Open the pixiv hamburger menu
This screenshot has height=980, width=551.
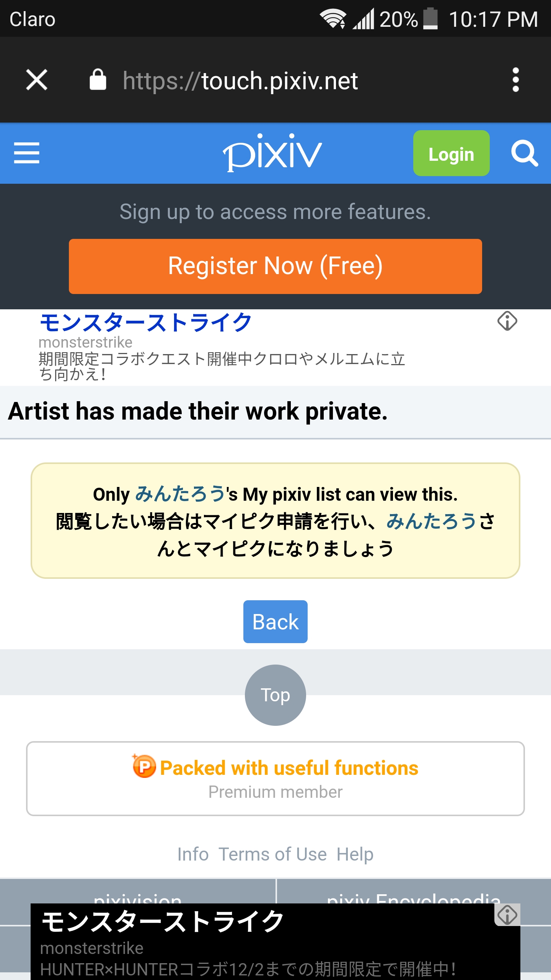[26, 153]
